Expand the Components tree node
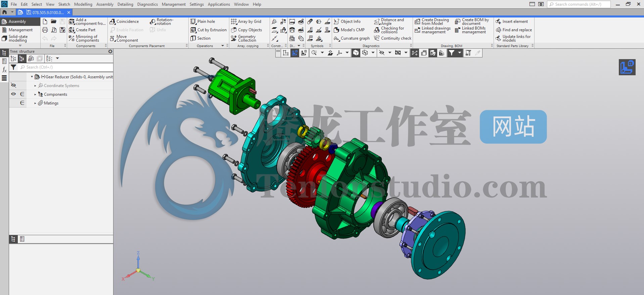The width and height of the screenshot is (644, 295). point(35,94)
